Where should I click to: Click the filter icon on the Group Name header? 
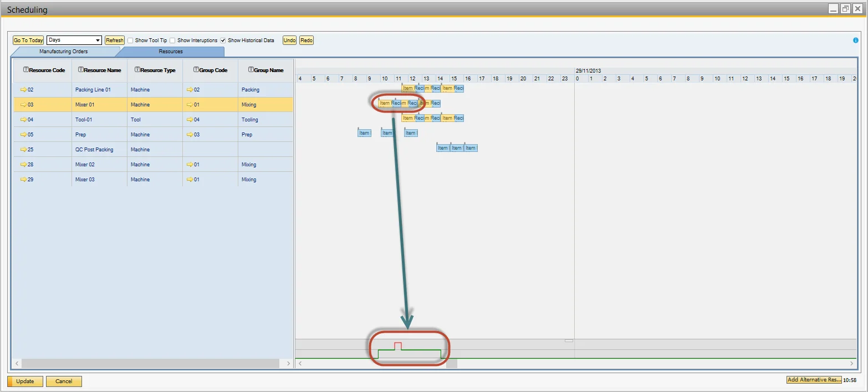tap(251, 70)
